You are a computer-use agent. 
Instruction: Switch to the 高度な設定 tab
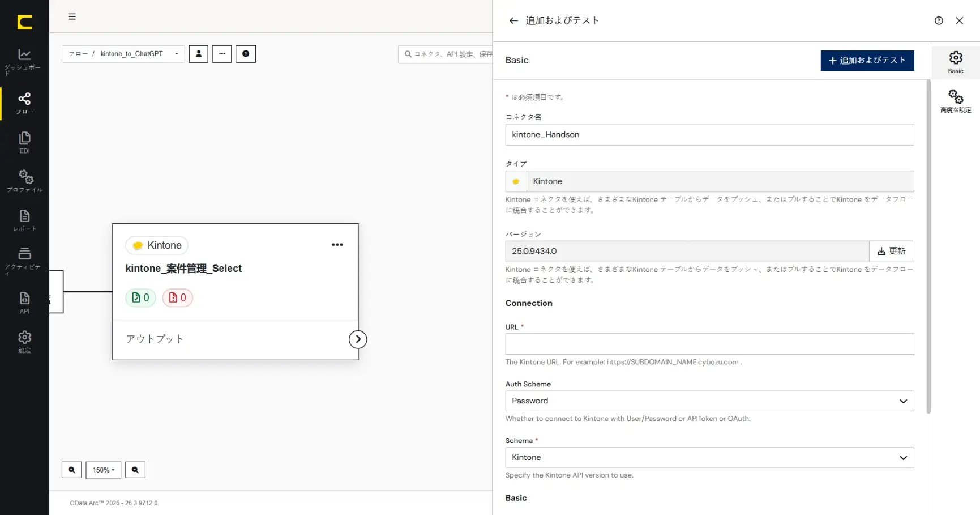click(x=956, y=101)
